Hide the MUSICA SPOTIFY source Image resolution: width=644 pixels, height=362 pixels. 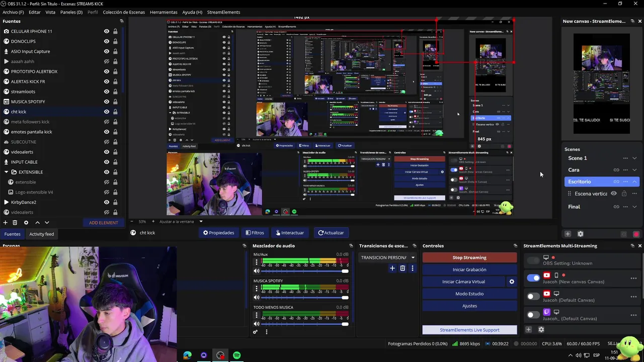point(107,102)
